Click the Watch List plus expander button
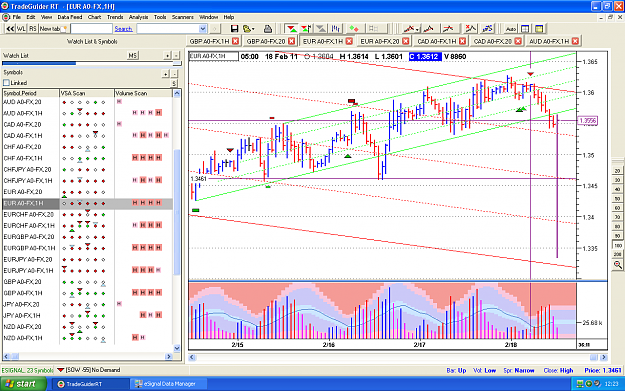The height and width of the screenshot is (391, 625). pos(168,55)
